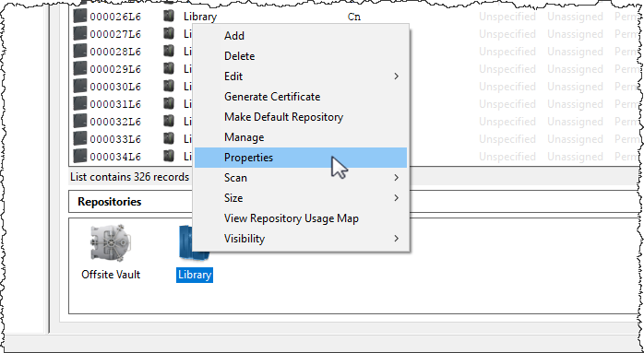Select media record 000032L6
644x353 pixels.
[x=115, y=122]
